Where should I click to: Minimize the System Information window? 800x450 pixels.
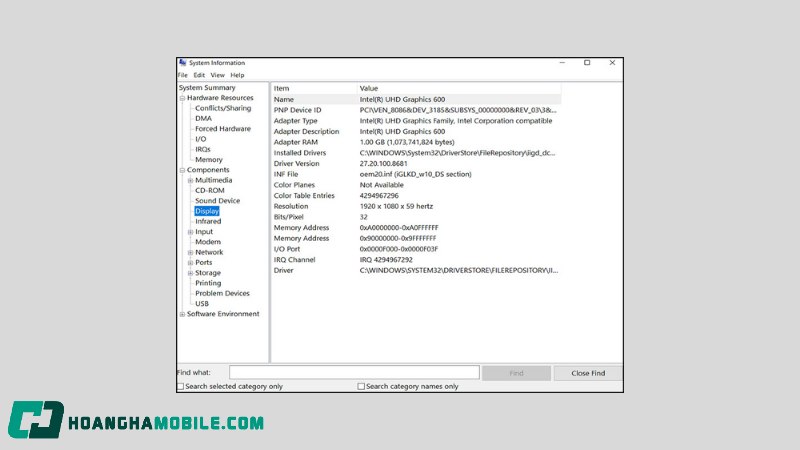pos(562,63)
